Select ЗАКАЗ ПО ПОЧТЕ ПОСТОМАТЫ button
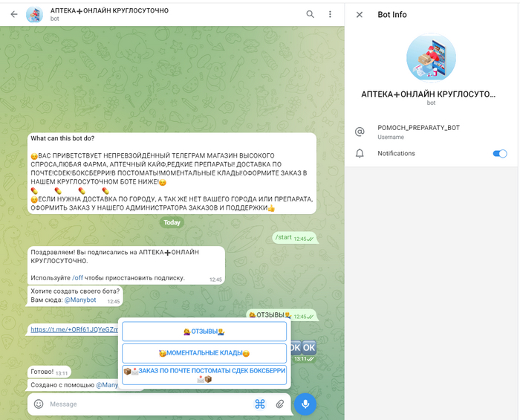Viewport: 520px width, 420px height. click(204, 375)
